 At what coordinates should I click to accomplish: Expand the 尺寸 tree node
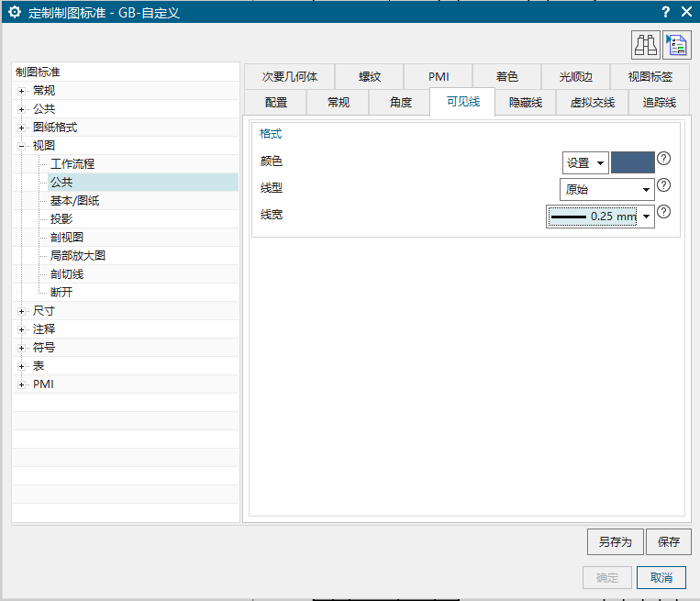(21, 311)
